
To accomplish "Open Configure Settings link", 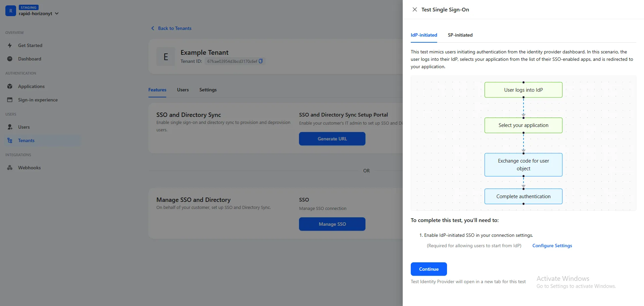I will point(552,246).
